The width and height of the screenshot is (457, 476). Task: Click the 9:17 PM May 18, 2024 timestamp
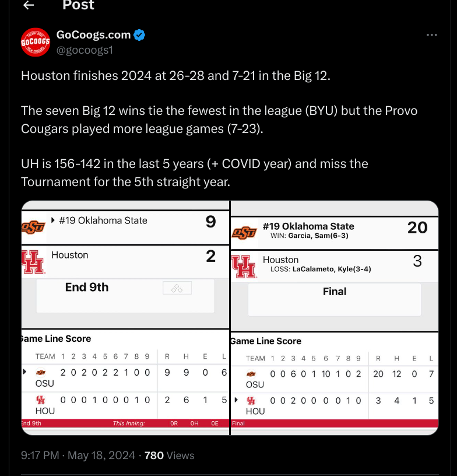[78, 456]
